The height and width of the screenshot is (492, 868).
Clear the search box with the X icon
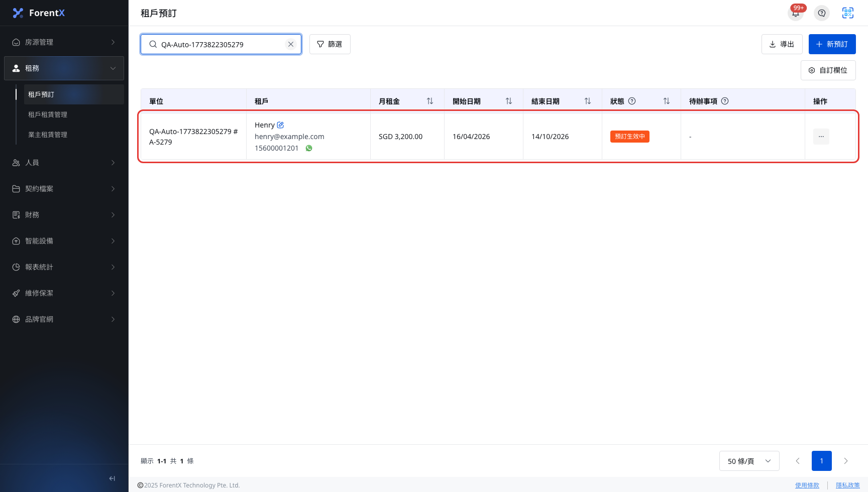pos(291,44)
